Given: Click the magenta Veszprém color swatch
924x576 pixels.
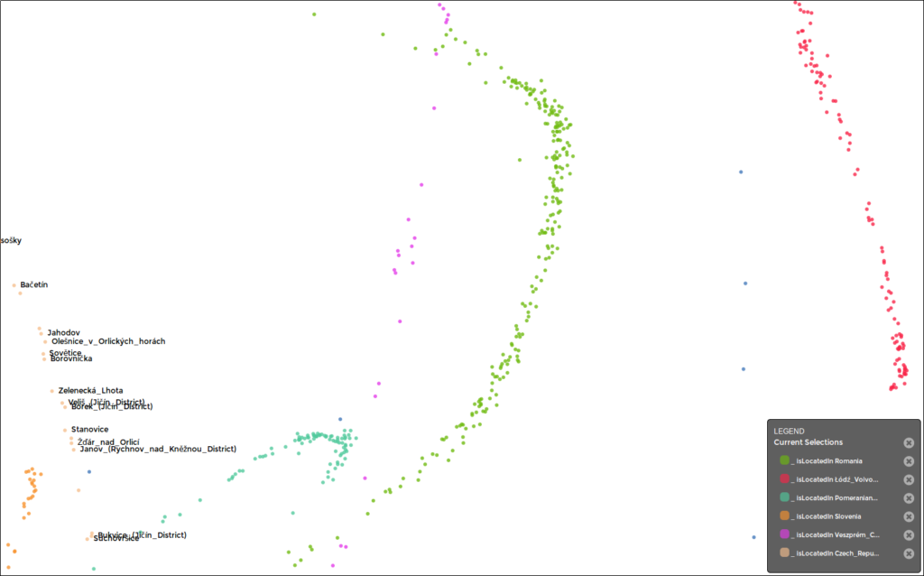Looking at the screenshot, I should click(784, 534).
